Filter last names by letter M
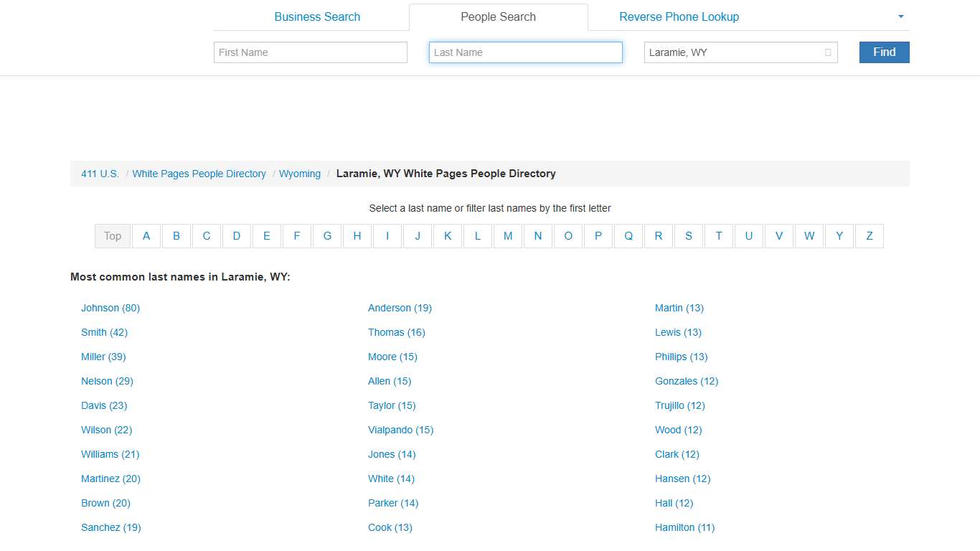The image size is (980, 551). click(x=508, y=236)
